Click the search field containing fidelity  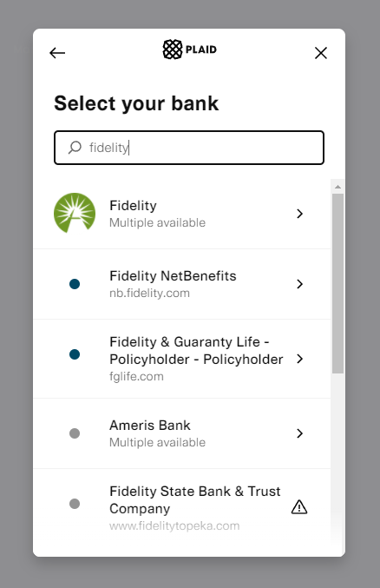coord(189,148)
